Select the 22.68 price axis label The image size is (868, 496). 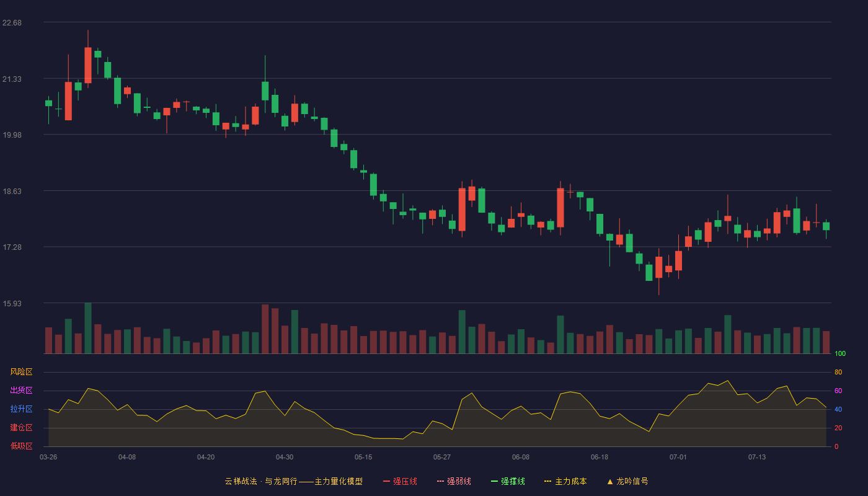tap(12, 23)
